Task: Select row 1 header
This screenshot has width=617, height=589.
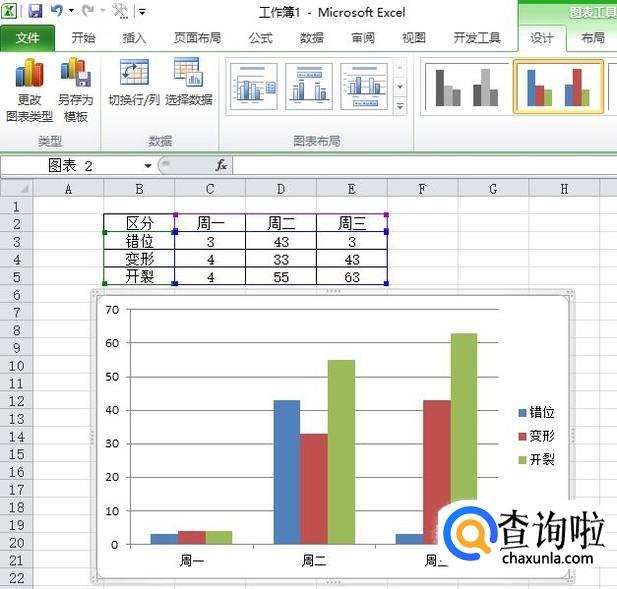Action: click(x=16, y=206)
